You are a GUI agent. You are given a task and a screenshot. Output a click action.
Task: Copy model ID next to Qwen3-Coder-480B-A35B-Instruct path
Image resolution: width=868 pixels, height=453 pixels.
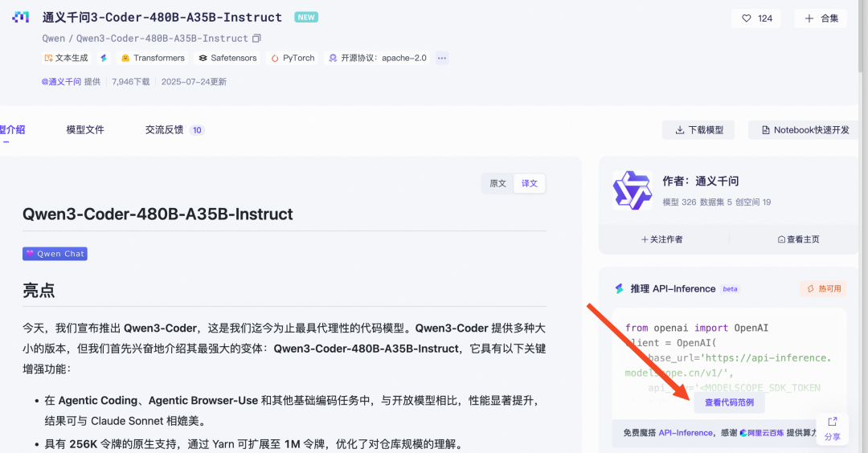click(256, 39)
